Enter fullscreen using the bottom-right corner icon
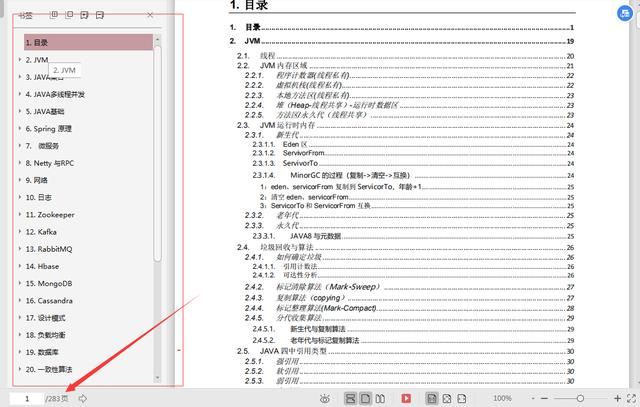The image size is (640, 407). point(631,398)
